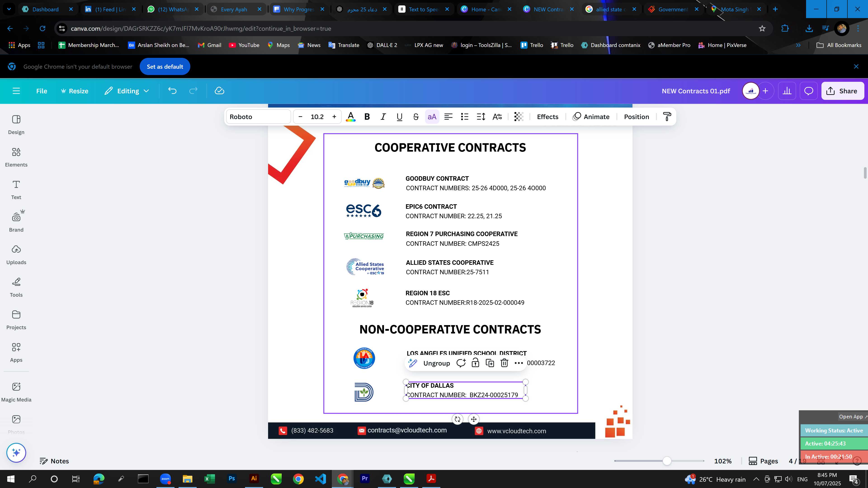The image size is (868, 488).
Task: Open the main hamburger menu
Action: point(16,91)
